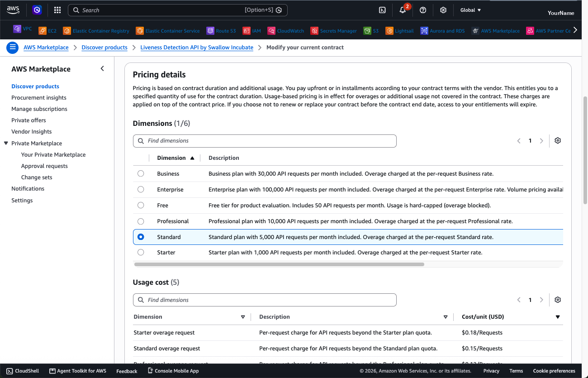Open the Lightsail shortcut icon
The width and height of the screenshot is (588, 378).
click(389, 31)
